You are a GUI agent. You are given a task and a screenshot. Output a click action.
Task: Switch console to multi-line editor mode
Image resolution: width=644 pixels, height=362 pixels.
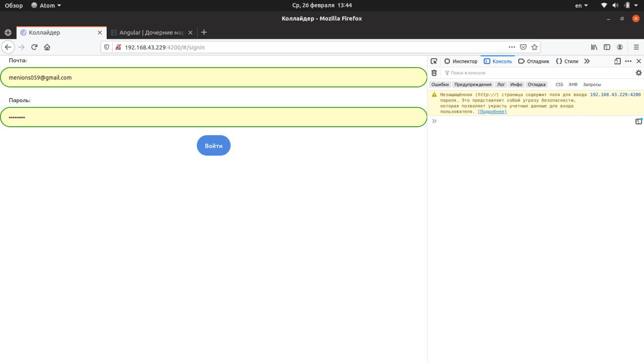tap(638, 121)
